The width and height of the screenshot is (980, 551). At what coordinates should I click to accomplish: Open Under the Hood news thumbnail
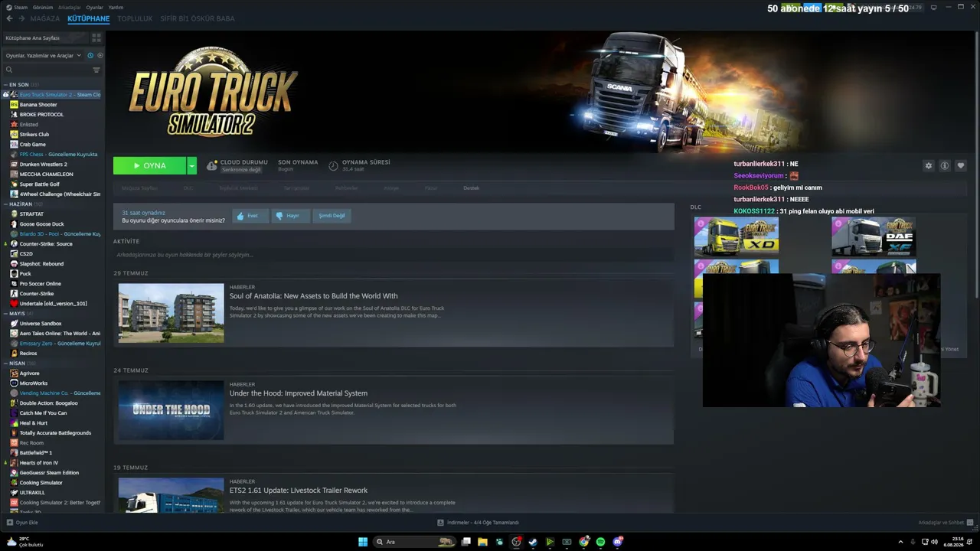point(171,410)
